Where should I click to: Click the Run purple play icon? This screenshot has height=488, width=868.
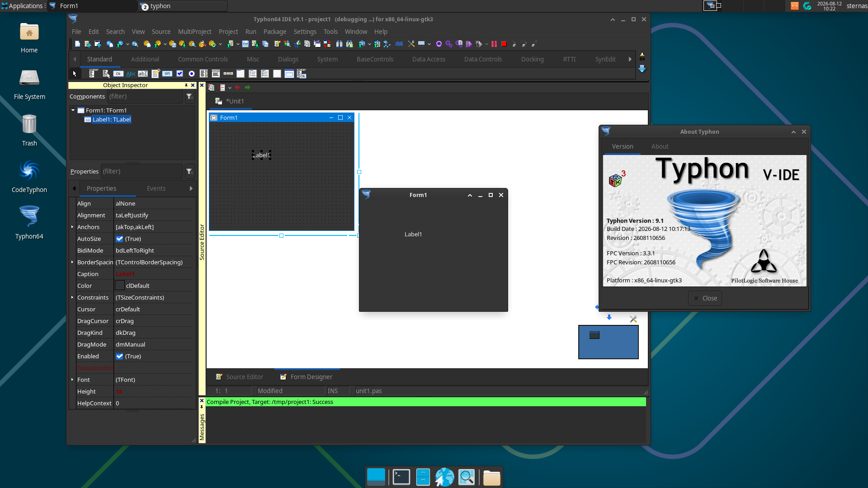click(x=469, y=44)
